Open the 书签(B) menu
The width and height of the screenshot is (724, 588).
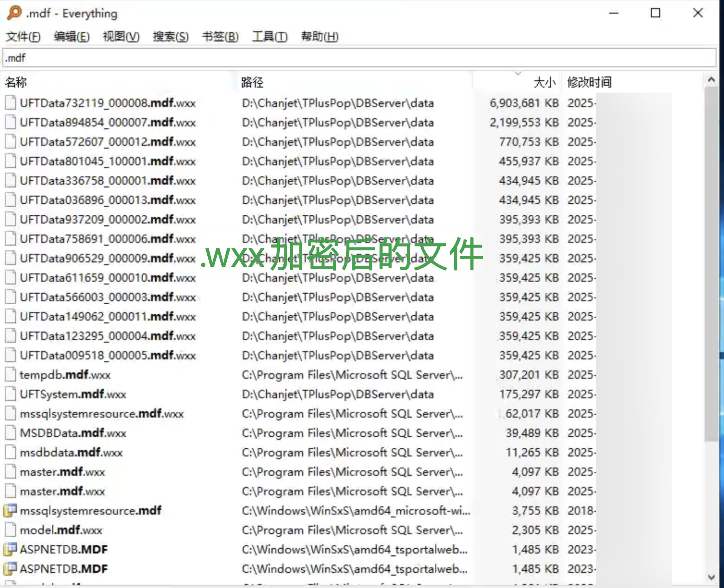coord(220,36)
